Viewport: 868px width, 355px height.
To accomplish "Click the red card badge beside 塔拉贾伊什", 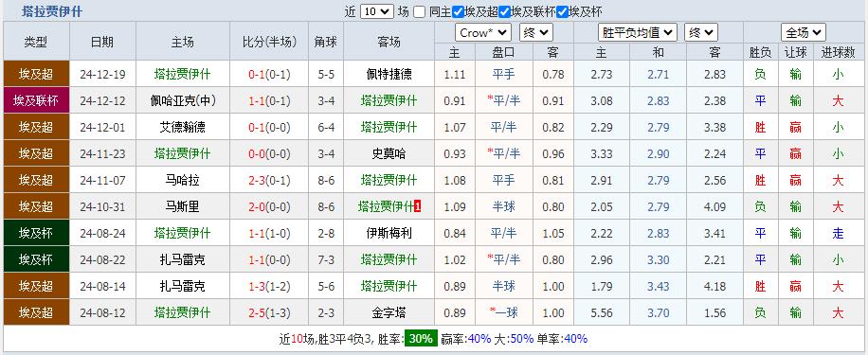I will pos(417,206).
